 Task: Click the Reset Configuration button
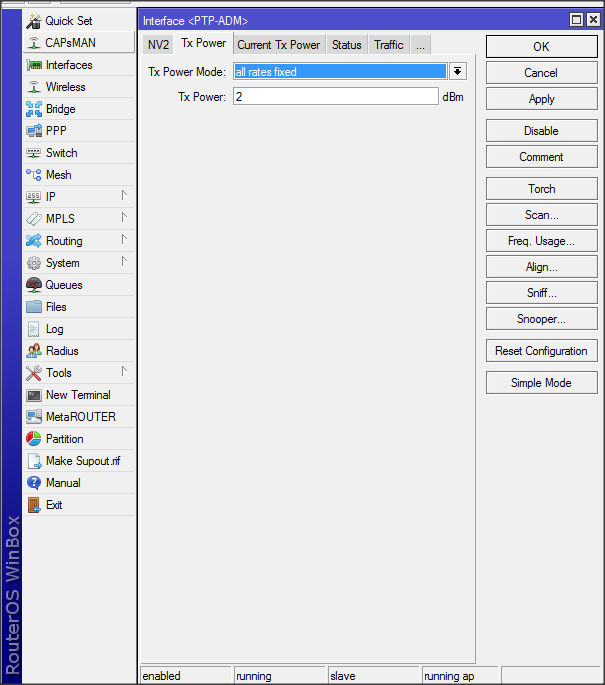[542, 351]
